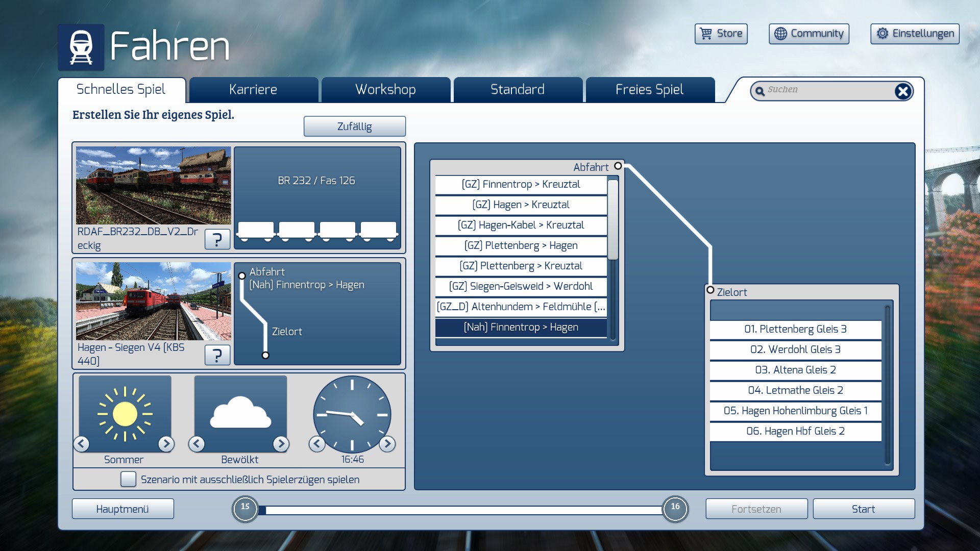Click the Abfahrt list scrollbar

613,219
